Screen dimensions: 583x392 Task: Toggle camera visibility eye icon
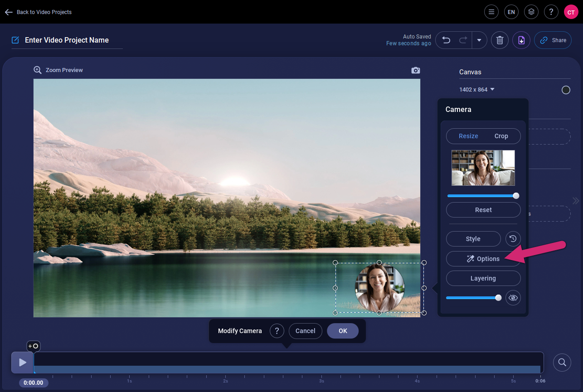(513, 298)
